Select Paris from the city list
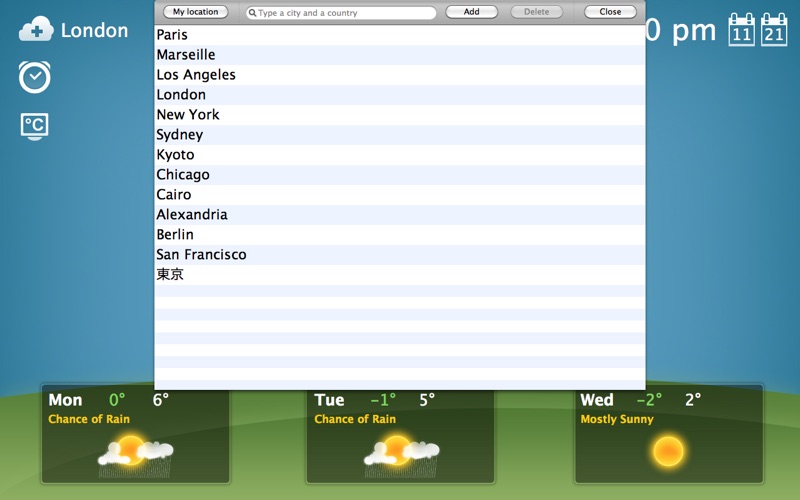This screenshot has width=800, height=500. point(172,35)
